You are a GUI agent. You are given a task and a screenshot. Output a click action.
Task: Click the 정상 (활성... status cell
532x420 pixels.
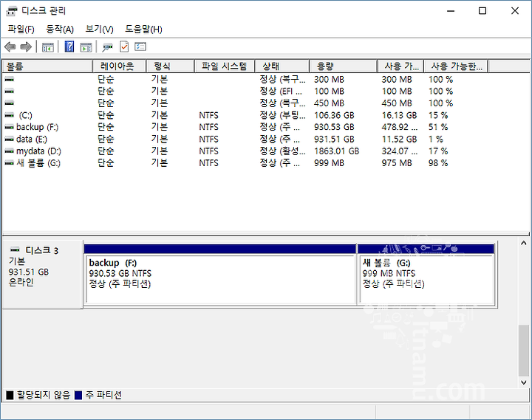[282, 151]
